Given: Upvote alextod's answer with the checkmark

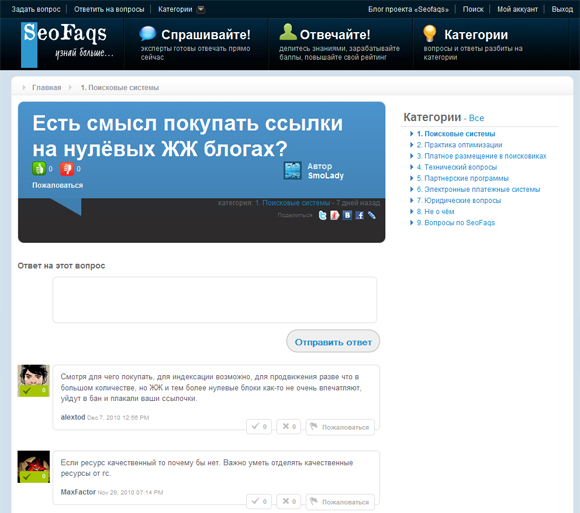Looking at the screenshot, I should tap(259, 426).
